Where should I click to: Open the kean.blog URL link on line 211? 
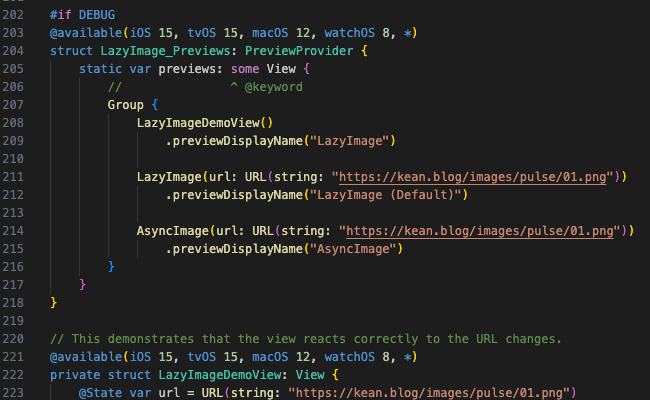click(x=473, y=177)
